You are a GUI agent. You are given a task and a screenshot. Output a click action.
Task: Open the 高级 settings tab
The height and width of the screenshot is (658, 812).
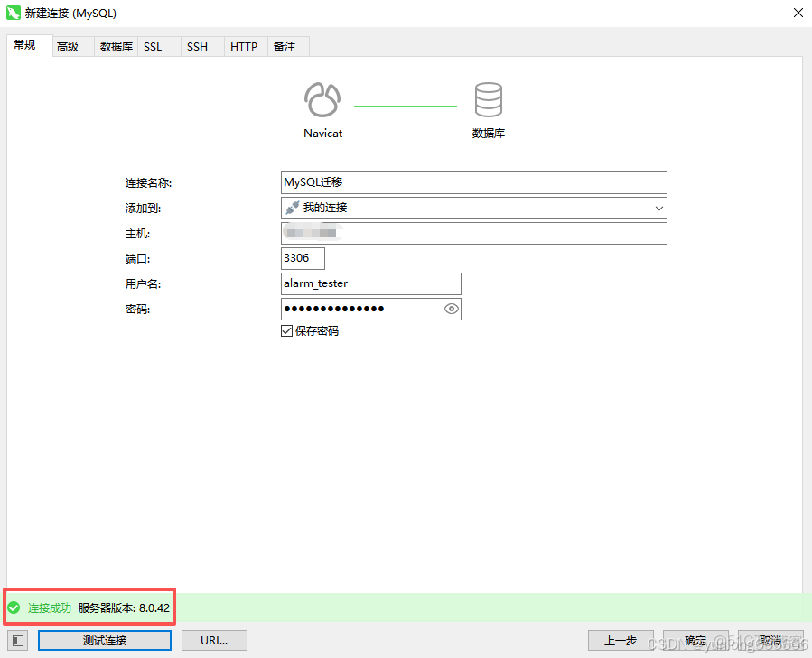69,46
